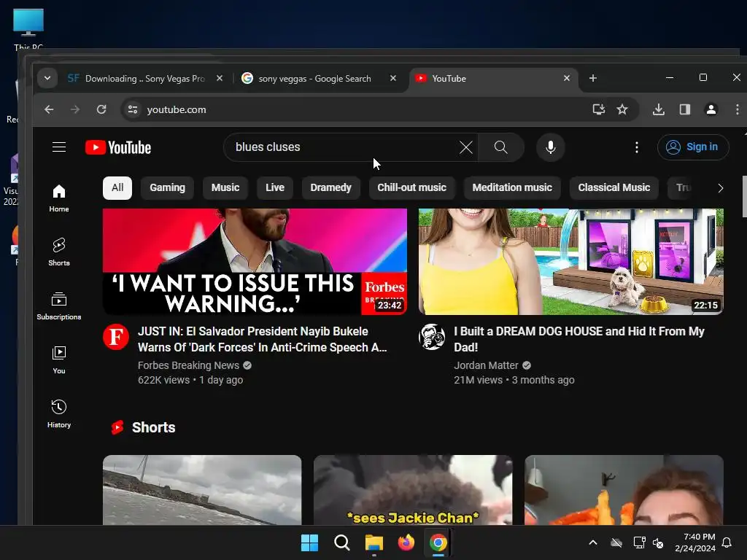Viewport: 747px width, 560px height.
Task: Open the notification bell in taskbar
Action: [x=727, y=542]
